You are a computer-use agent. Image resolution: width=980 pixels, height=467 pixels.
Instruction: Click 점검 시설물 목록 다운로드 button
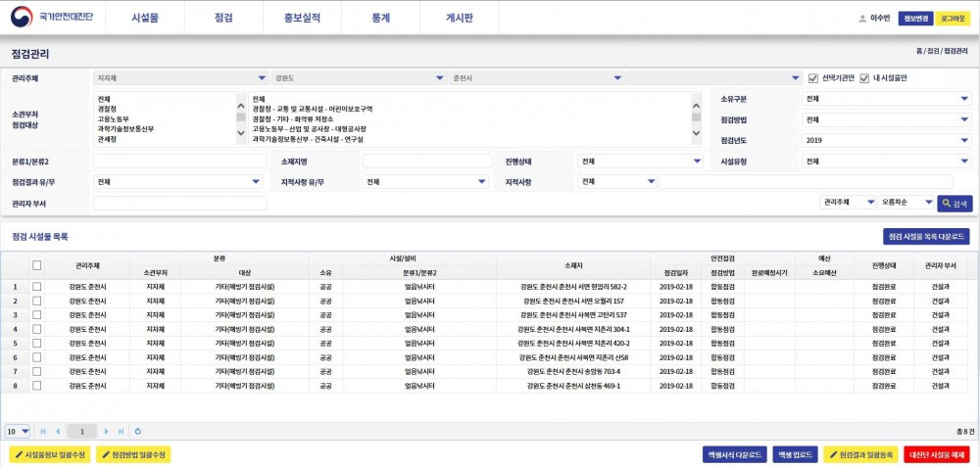tap(926, 237)
